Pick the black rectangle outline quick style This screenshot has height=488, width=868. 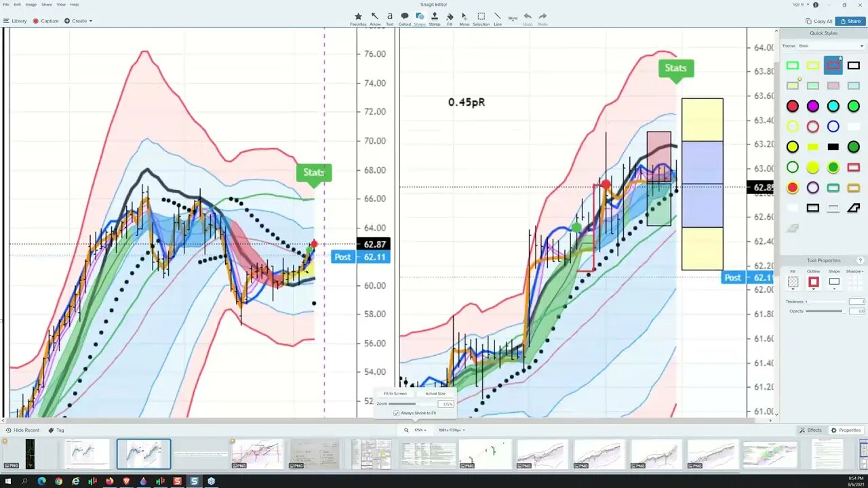click(x=853, y=66)
